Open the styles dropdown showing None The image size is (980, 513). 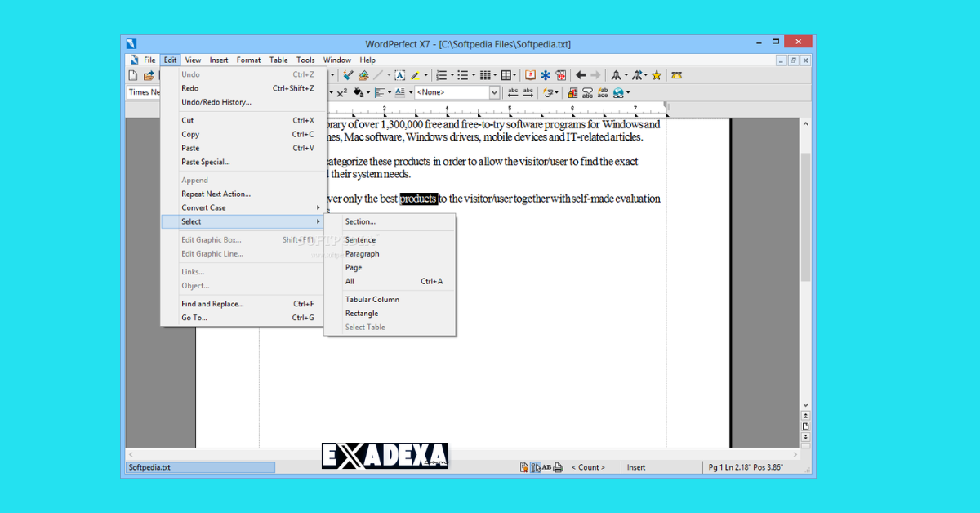pyautogui.click(x=455, y=91)
